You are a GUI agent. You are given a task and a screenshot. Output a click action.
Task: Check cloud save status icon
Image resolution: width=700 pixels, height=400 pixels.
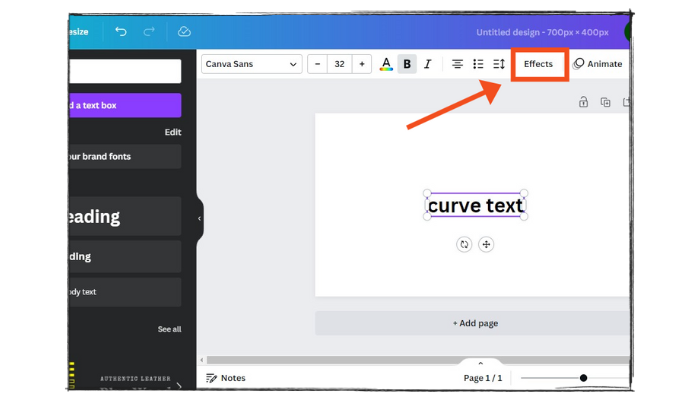coord(184,32)
